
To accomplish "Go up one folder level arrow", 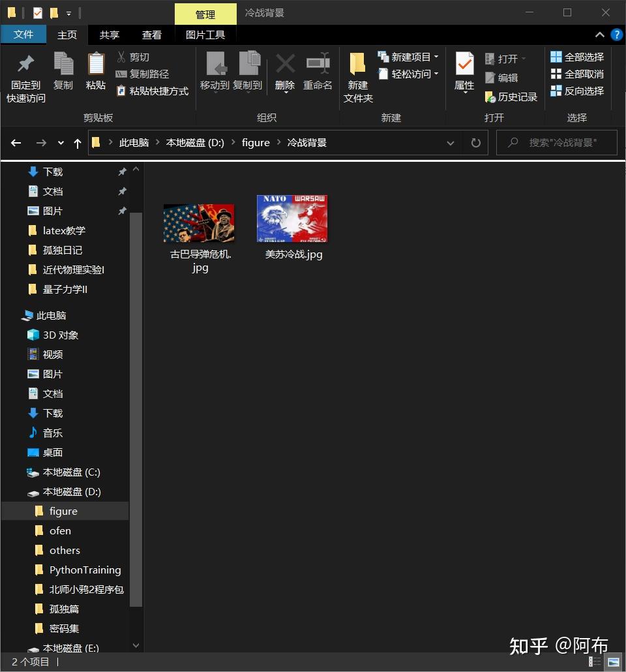I will click(x=78, y=143).
